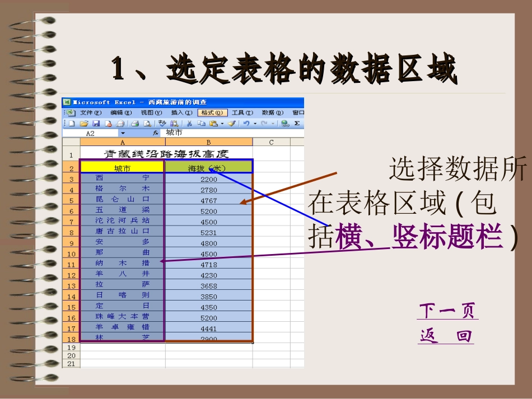Image resolution: width=532 pixels, height=399 pixels.
Task: Open the 编辑(E) menu
Action: pyautogui.click(x=121, y=112)
